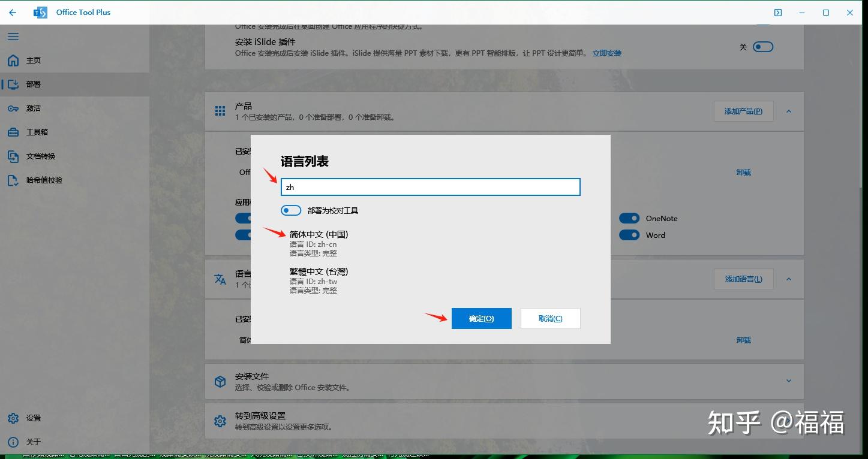Image resolution: width=868 pixels, height=459 pixels.
Task: Open the 激活 activation section
Action: (x=74, y=108)
